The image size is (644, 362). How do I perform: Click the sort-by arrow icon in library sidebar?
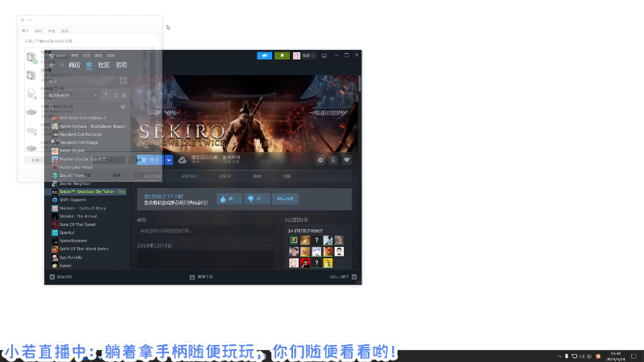[x=106, y=95]
